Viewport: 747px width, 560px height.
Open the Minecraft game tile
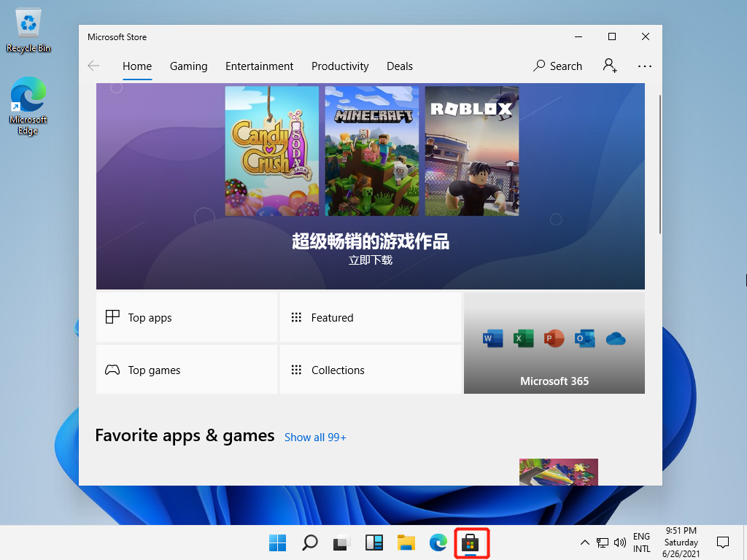tap(372, 151)
